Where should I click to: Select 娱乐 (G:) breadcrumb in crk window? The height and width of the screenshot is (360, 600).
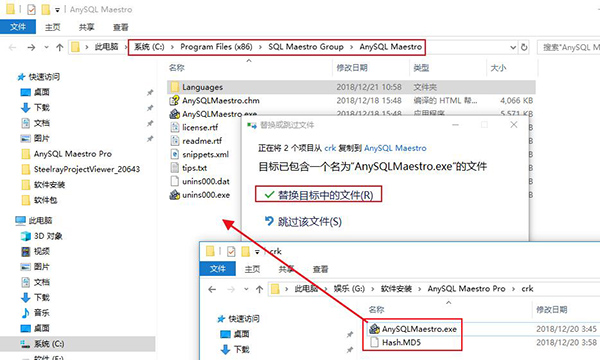point(349,289)
